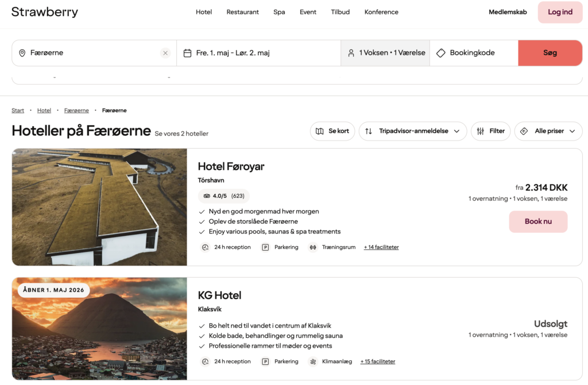Open map view with Se kort

[332, 131]
